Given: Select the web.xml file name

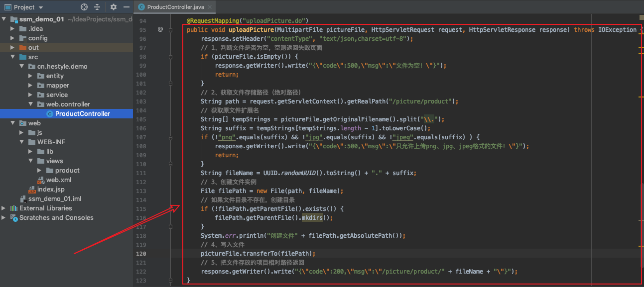Looking at the screenshot, I should tap(59, 180).
